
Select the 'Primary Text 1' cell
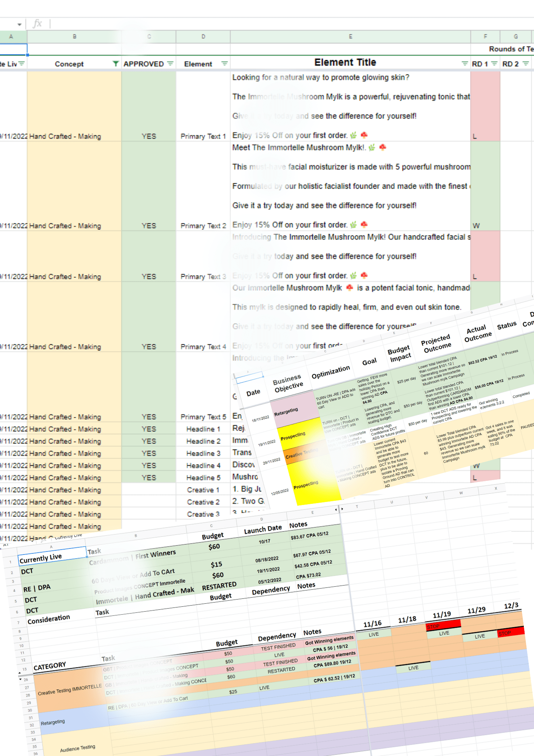pos(203,136)
